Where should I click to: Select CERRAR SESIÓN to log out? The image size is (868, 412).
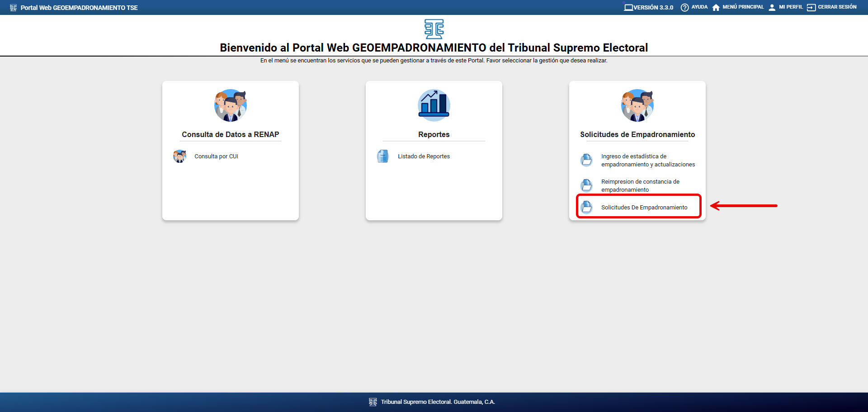[837, 7]
